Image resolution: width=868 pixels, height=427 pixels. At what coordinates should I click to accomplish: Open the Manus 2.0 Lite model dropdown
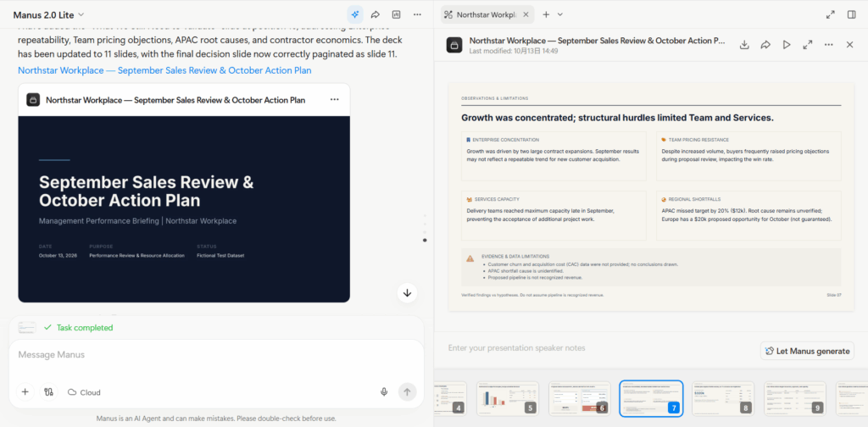pyautogui.click(x=48, y=15)
